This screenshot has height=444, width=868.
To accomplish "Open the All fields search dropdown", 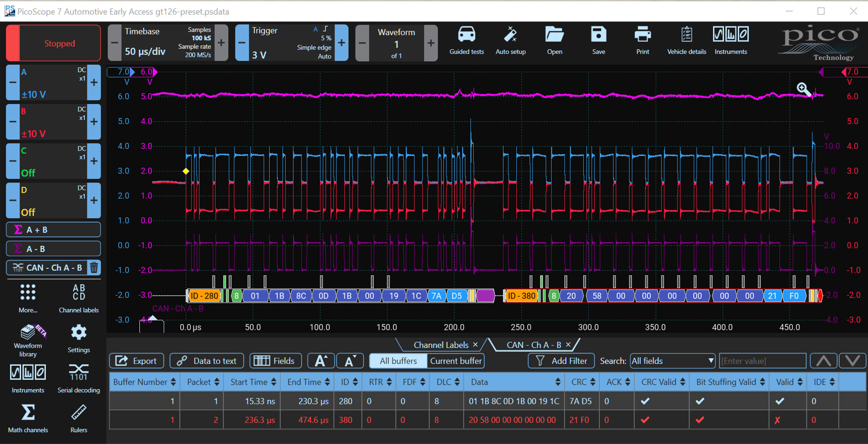I will pos(672,361).
